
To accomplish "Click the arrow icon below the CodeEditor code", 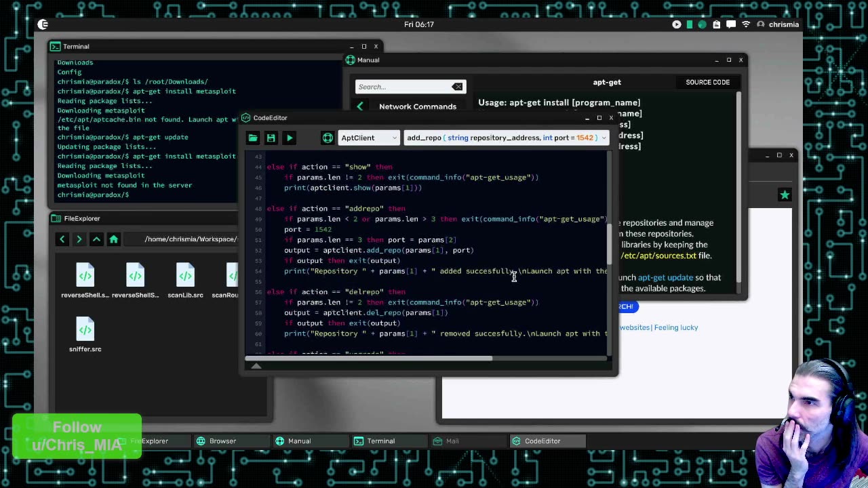I will [256, 366].
